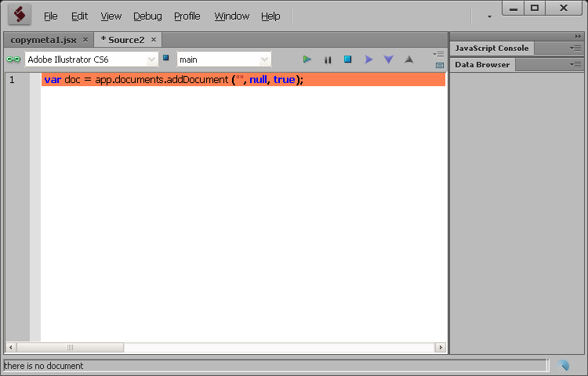This screenshot has width=588, height=376.
Task: Open Data Browser panel flyout menu
Action: pyautogui.click(x=575, y=64)
